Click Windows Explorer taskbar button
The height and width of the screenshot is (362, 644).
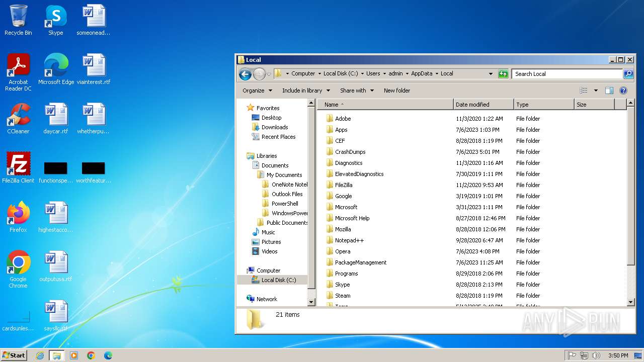coord(57,355)
